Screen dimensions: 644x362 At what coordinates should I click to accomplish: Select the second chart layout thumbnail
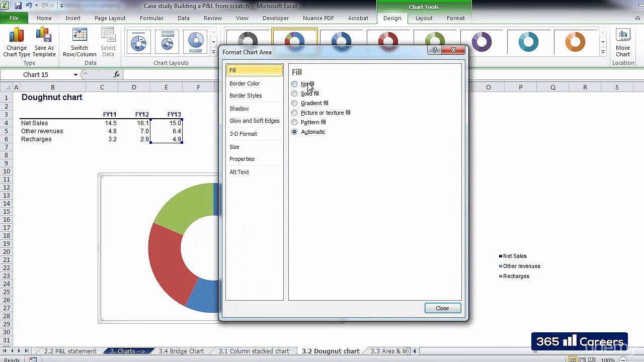pos(167,42)
